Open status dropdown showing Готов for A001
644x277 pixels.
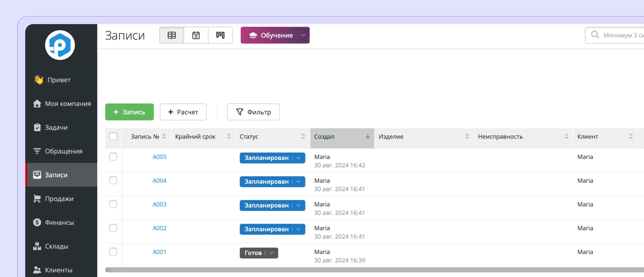(272, 253)
